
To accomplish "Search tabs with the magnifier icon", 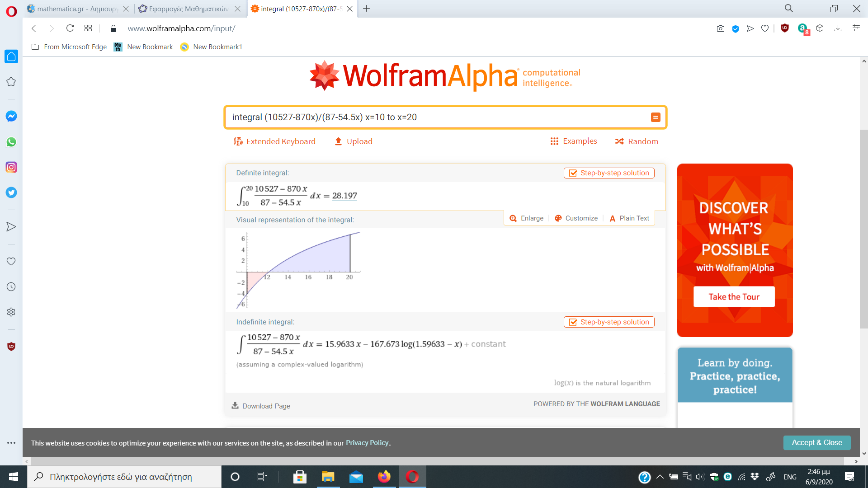I will click(789, 9).
